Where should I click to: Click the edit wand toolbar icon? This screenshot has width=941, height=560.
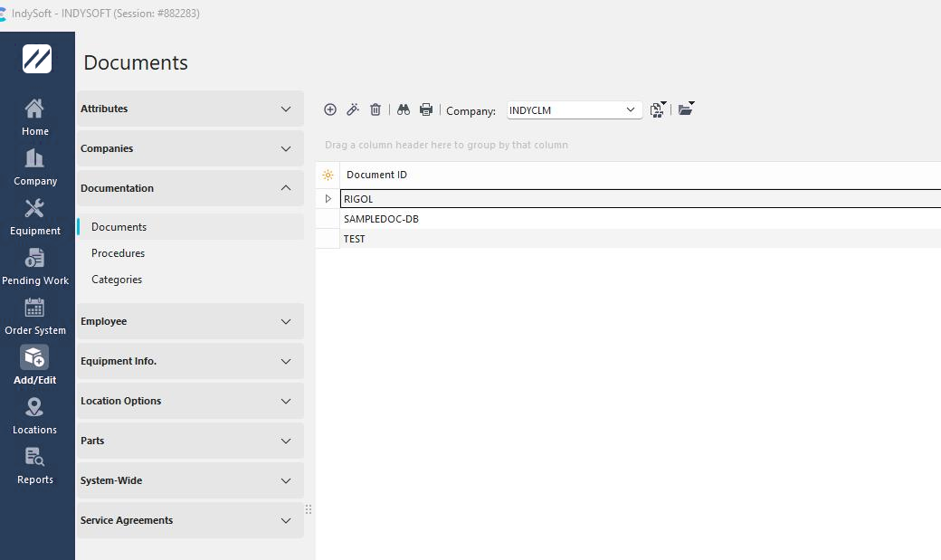(353, 109)
